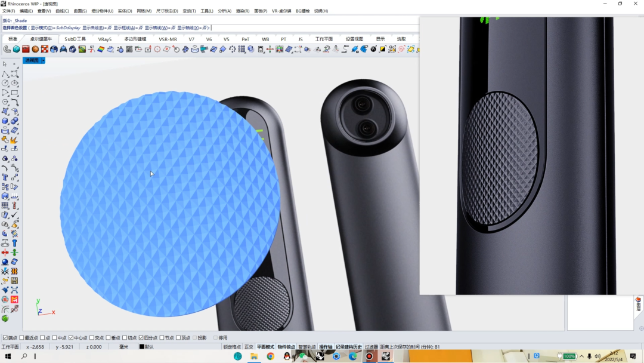Click the red toolbox icon in top toolbar
This screenshot has width=644, height=363.
coord(26,50)
